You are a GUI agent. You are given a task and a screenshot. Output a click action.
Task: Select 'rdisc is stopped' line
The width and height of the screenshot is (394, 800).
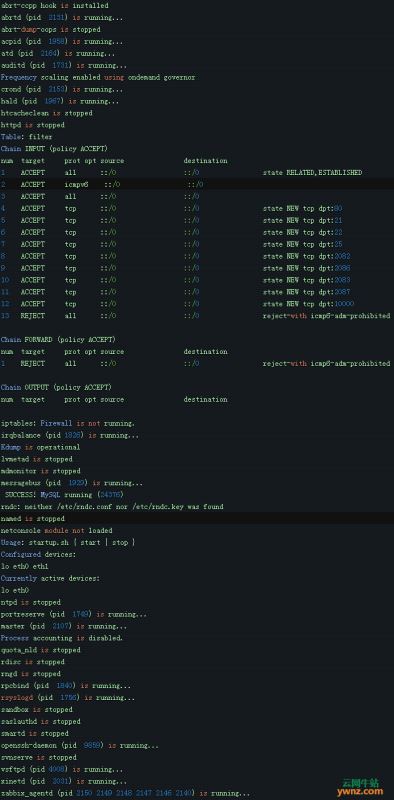33,662
